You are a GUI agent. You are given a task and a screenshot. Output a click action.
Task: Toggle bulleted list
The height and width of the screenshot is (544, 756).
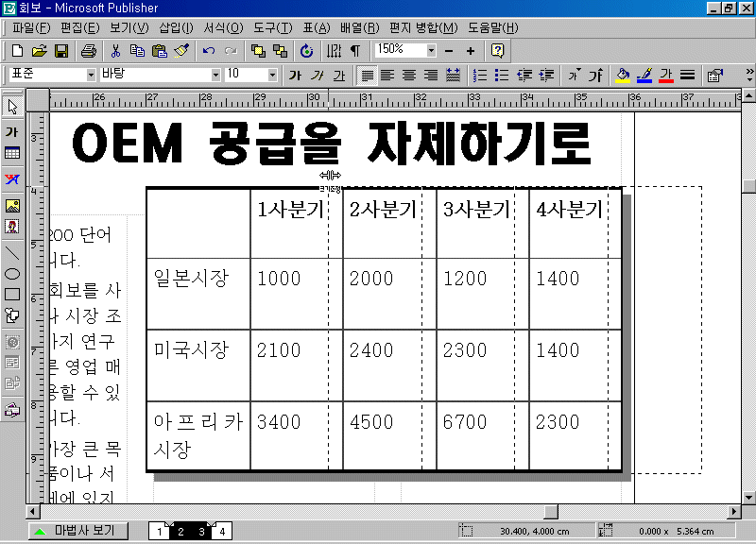click(x=502, y=76)
